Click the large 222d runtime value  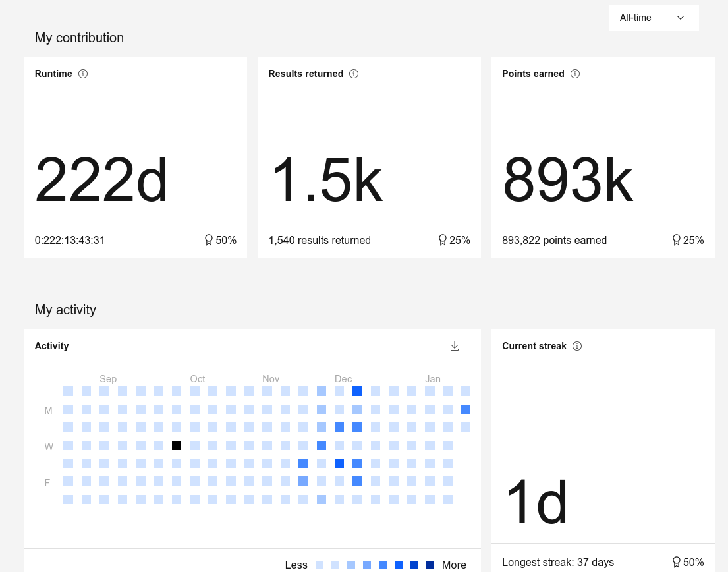pyautogui.click(x=101, y=180)
